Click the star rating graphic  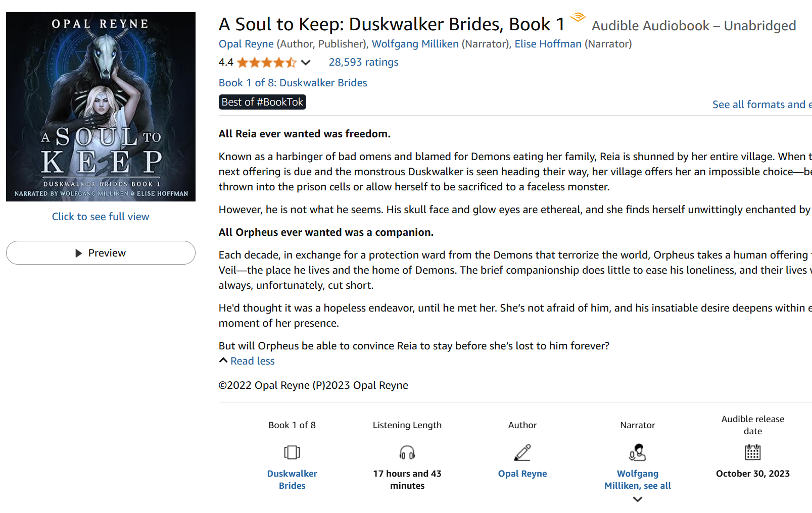point(266,63)
